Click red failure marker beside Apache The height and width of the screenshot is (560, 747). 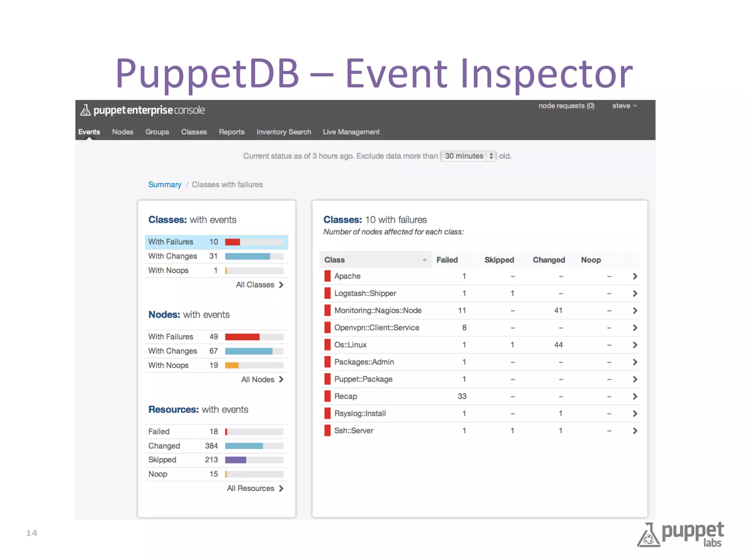[327, 276]
